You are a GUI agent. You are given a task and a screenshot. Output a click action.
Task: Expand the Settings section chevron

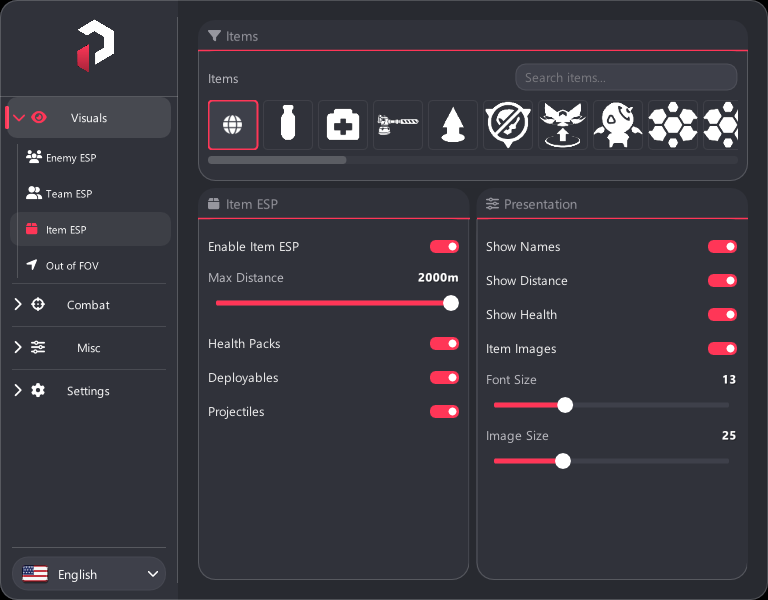point(18,390)
